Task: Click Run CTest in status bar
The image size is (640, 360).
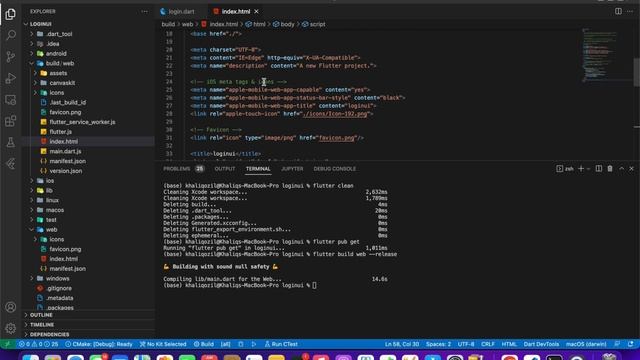Action: [x=281, y=344]
